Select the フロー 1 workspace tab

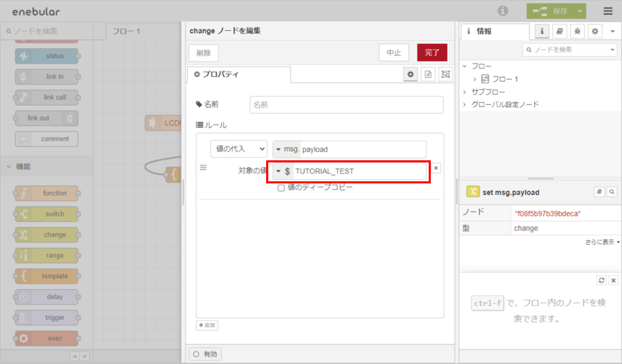(143, 31)
